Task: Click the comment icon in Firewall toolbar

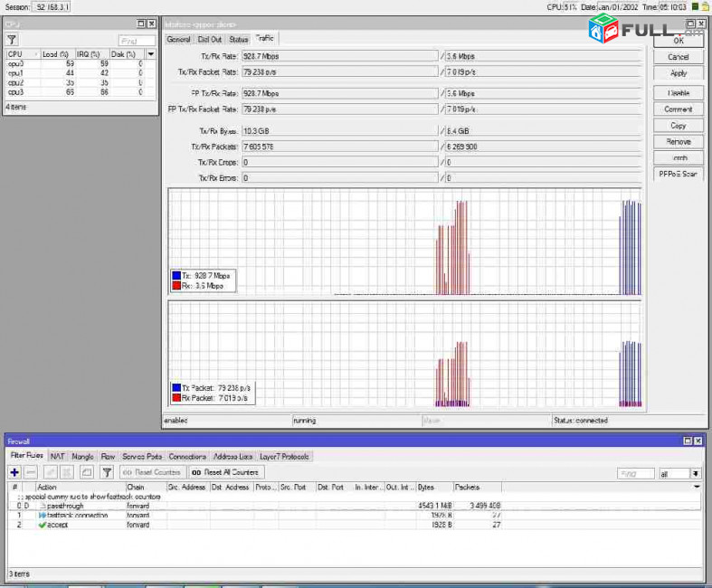Action: 87,473
